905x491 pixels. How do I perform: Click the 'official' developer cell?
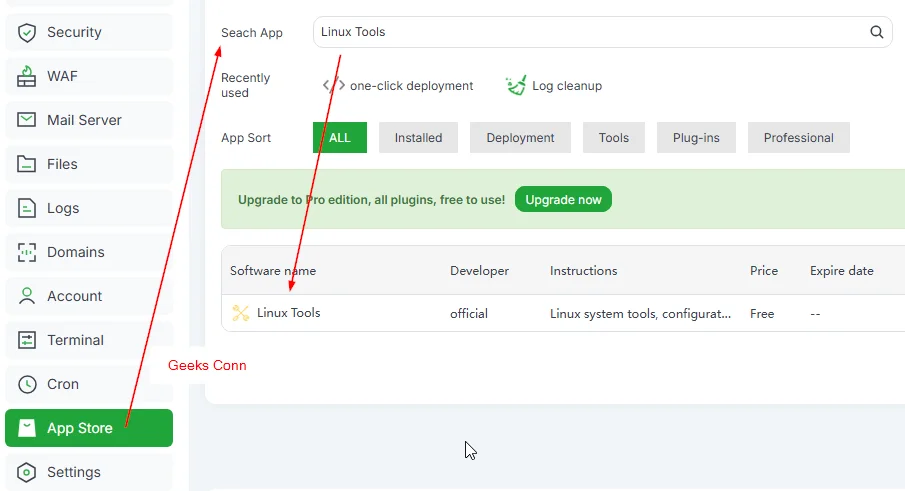tap(469, 313)
